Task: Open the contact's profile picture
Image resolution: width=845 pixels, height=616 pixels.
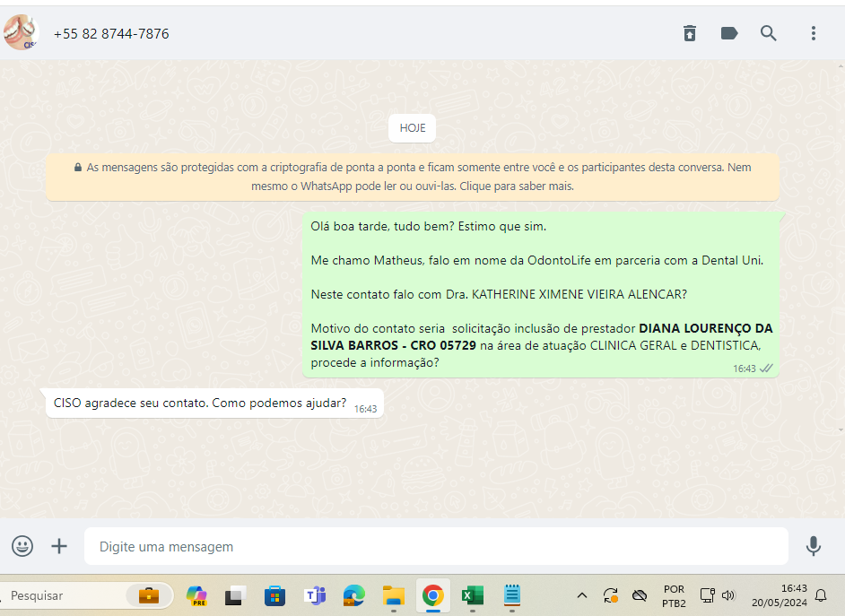Action: [x=21, y=33]
